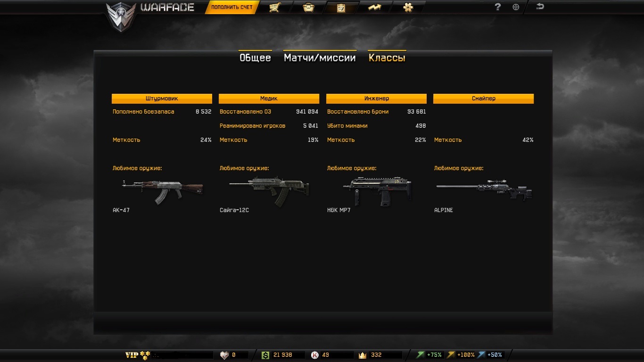Click the Восстановлено брони label
Viewport: 644px width, 362px height.
click(x=358, y=112)
